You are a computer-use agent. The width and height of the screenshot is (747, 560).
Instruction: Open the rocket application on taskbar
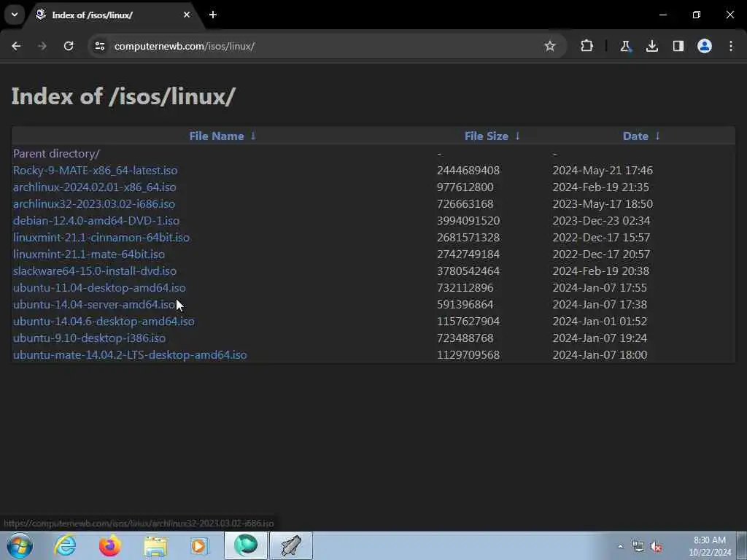(x=291, y=545)
